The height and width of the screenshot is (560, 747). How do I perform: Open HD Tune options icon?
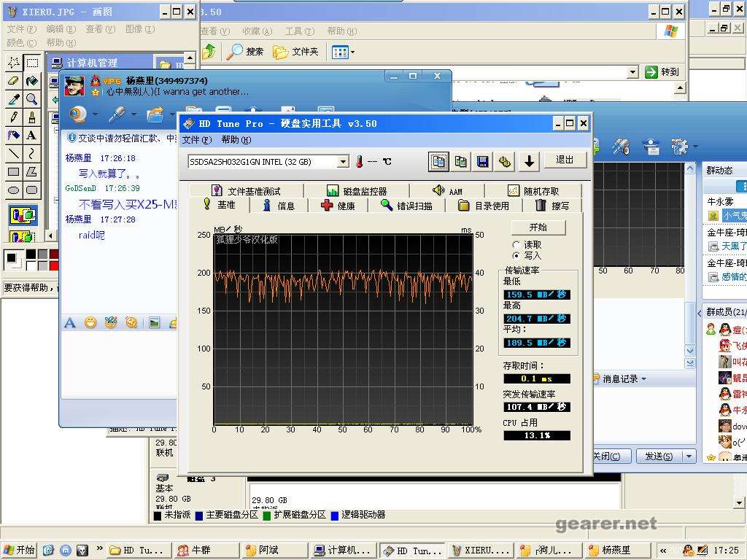click(x=505, y=162)
